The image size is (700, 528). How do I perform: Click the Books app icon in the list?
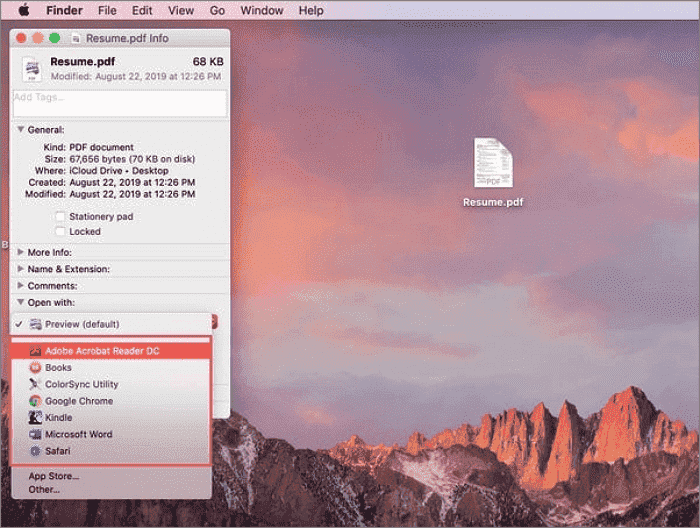(35, 368)
